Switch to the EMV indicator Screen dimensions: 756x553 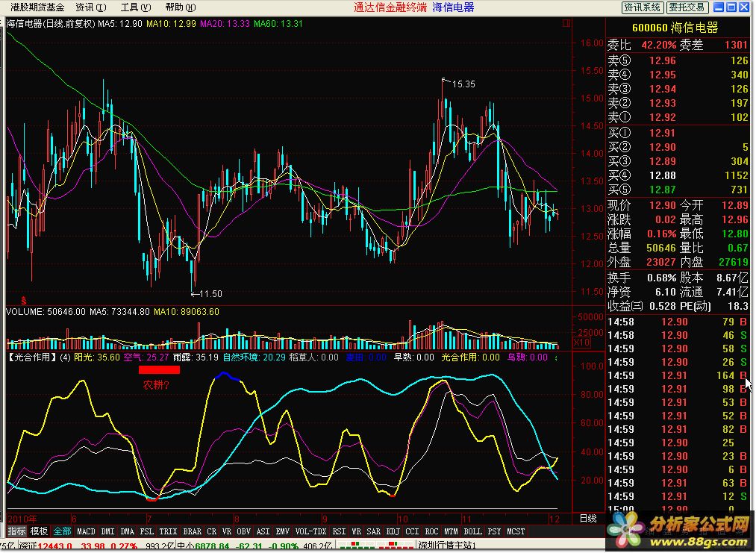283,531
